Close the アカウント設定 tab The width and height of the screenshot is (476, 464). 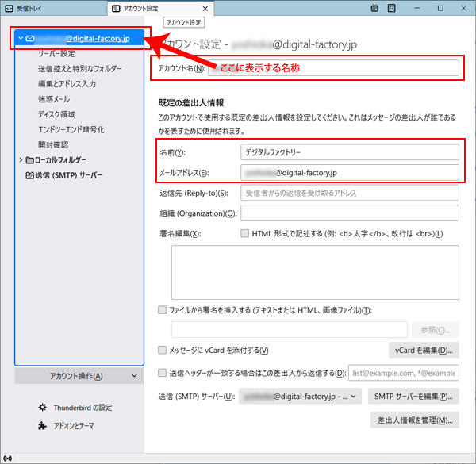205,8
